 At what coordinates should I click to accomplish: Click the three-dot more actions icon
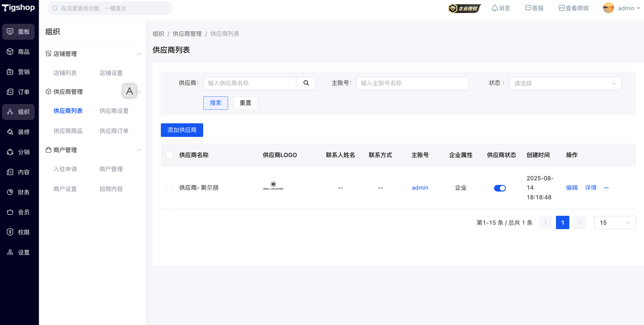pos(606,188)
